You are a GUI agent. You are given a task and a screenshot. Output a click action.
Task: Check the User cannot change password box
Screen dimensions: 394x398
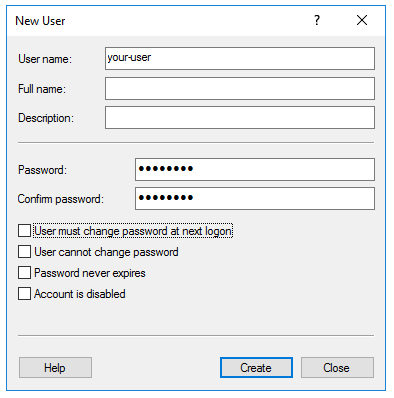[24, 252]
